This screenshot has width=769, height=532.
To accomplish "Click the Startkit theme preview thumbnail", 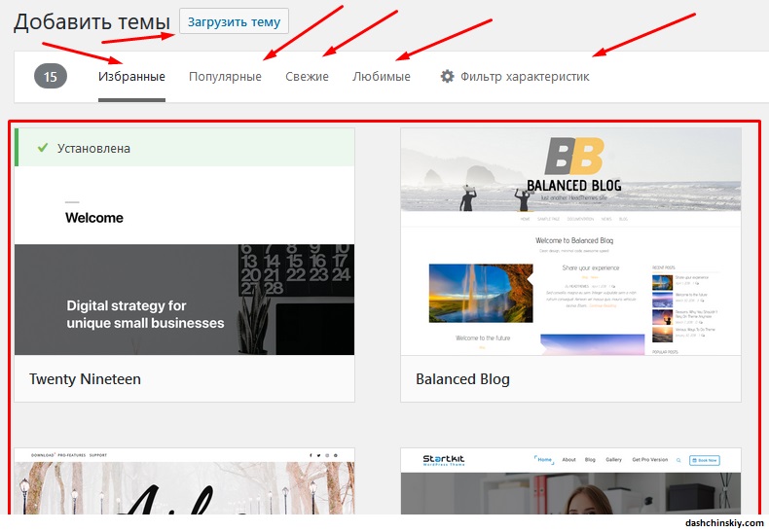I will tap(570, 491).
